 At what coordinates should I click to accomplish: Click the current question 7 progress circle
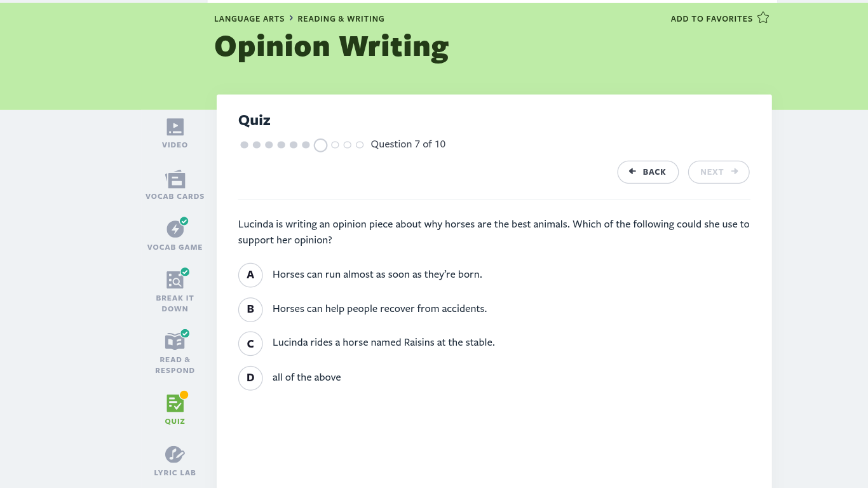pyautogui.click(x=321, y=145)
